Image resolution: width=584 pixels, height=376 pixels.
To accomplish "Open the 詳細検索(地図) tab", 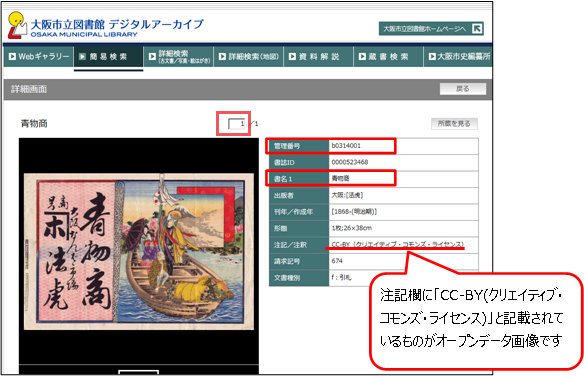I will coord(248,57).
